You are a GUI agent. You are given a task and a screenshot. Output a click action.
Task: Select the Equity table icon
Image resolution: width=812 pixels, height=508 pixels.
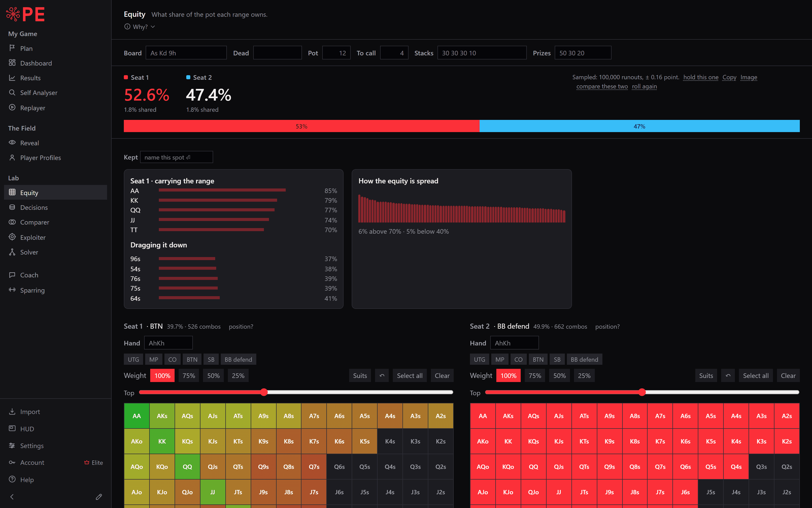tap(12, 192)
